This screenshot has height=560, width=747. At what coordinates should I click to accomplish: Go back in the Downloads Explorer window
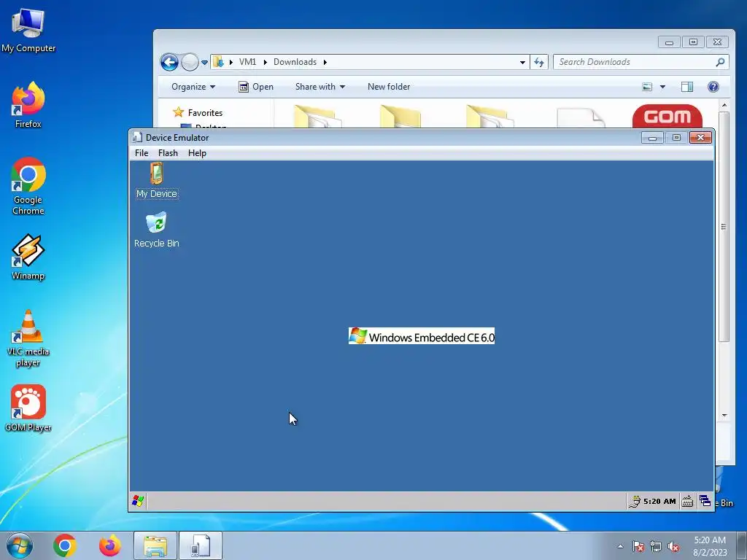[169, 62]
